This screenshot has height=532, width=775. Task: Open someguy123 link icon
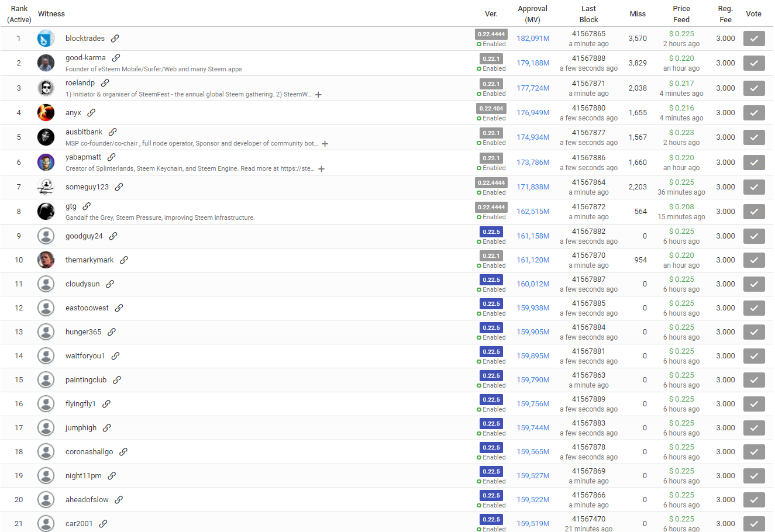[x=119, y=187]
